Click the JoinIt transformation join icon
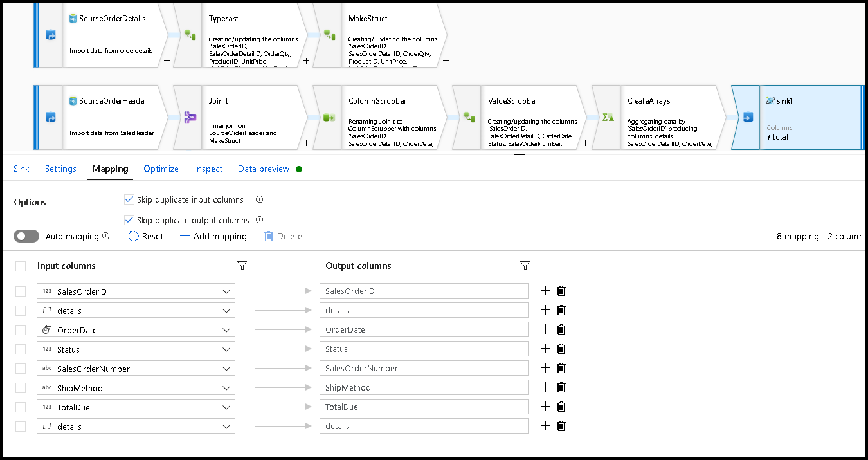The width and height of the screenshot is (868, 460). click(x=190, y=118)
